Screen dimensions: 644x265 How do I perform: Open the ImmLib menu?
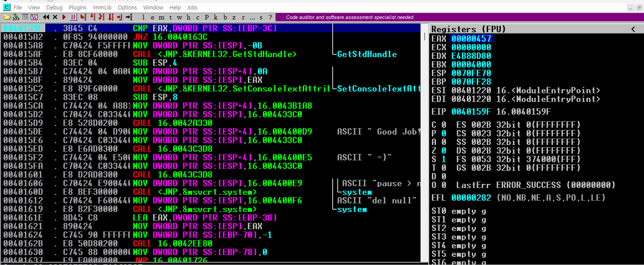(x=102, y=7)
